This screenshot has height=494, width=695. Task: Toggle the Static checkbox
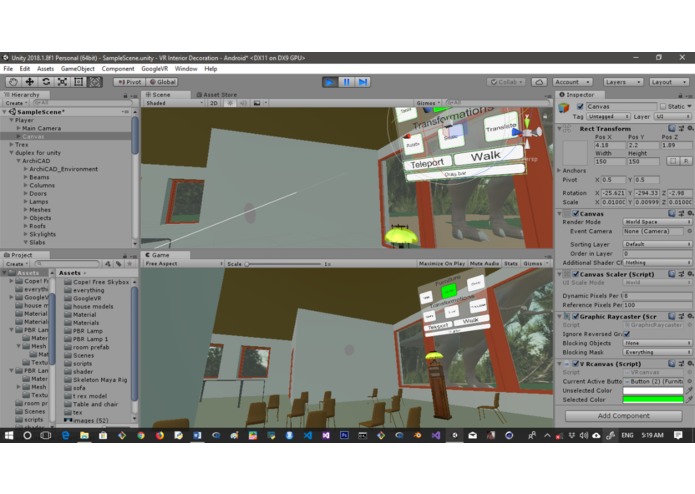tap(663, 106)
